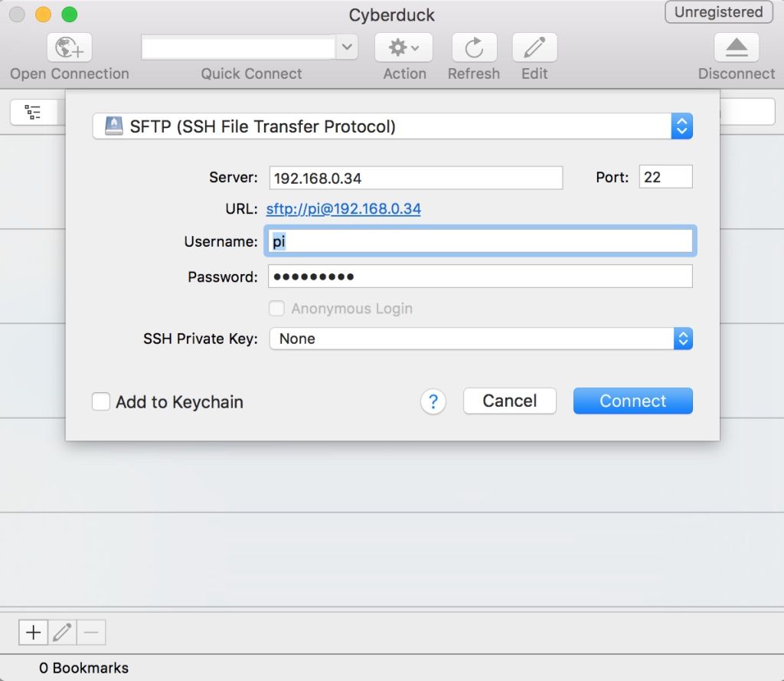Click the Unregistered button in title bar
This screenshot has width=784, height=681.
click(718, 12)
